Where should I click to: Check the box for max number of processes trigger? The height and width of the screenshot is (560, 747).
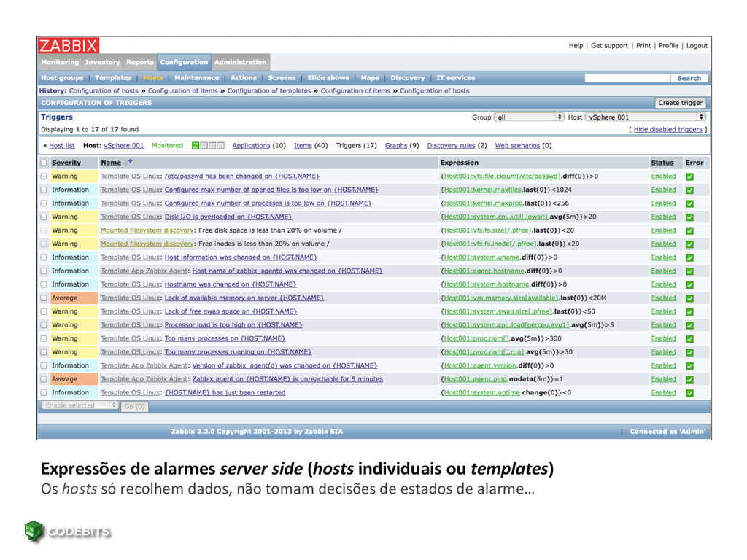pos(44,203)
